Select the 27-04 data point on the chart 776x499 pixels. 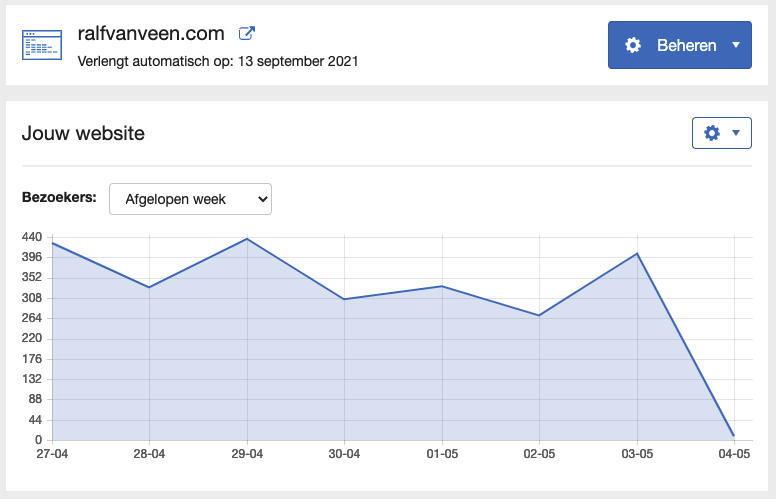pyautogui.click(x=52, y=243)
